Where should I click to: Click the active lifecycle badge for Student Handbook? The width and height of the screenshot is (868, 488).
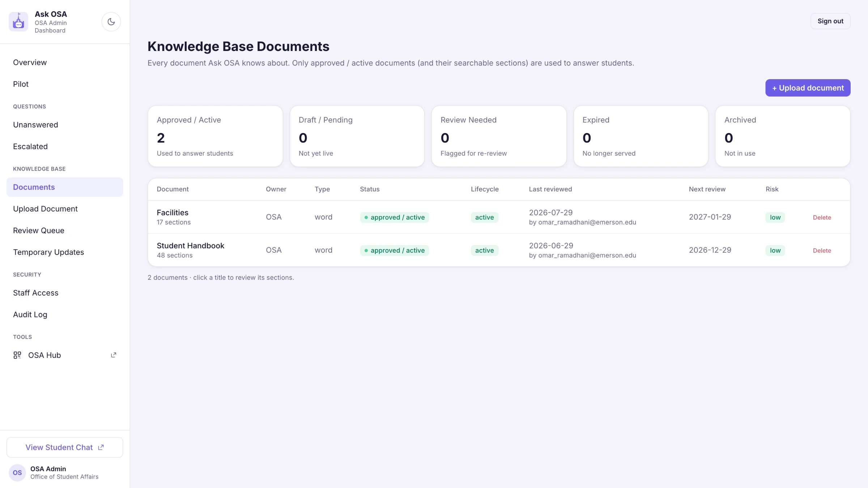point(484,251)
